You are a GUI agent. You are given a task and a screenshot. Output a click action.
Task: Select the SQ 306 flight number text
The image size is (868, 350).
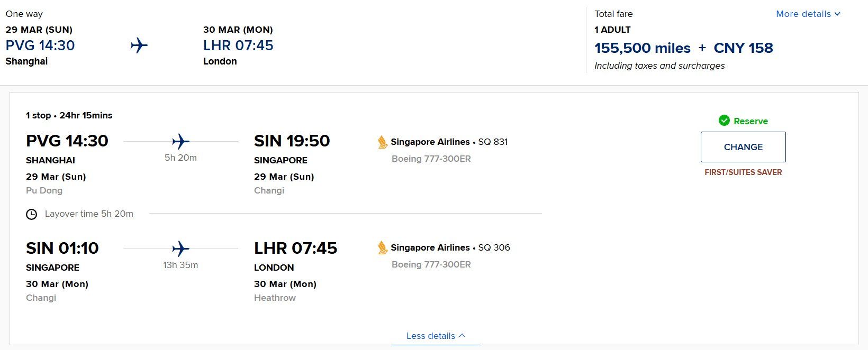(x=494, y=247)
